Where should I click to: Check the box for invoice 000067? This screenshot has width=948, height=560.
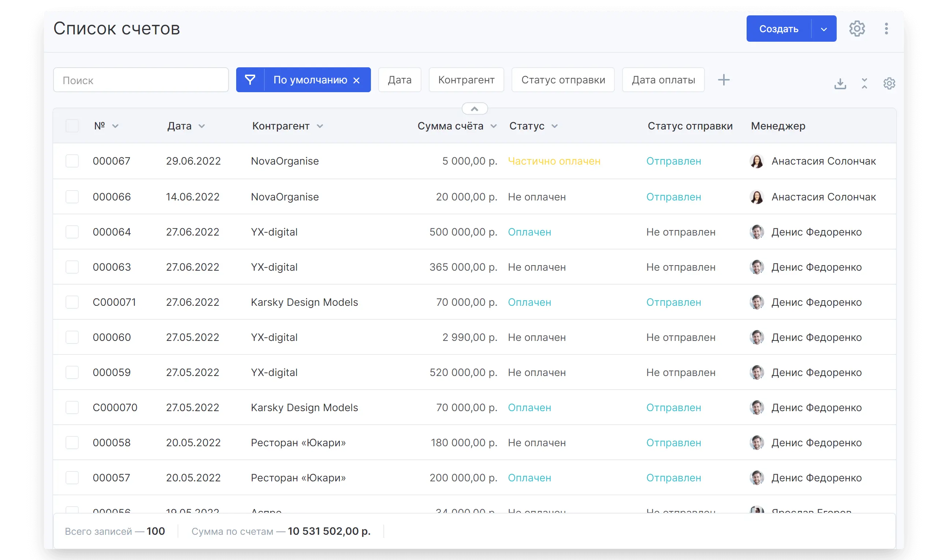click(72, 161)
